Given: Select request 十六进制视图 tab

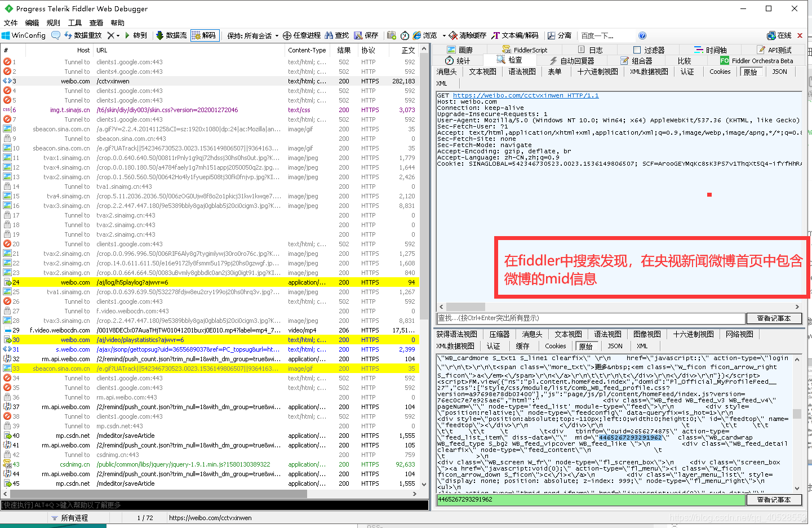Looking at the screenshot, I should point(597,72).
